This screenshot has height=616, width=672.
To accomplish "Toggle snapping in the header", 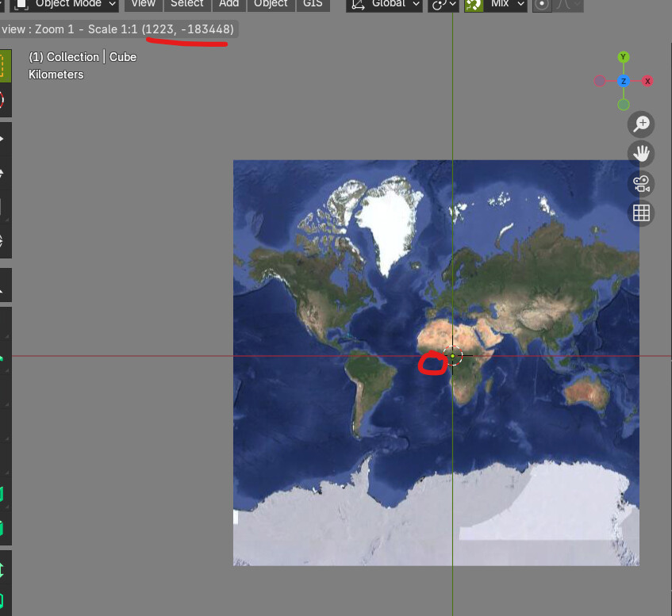I will (x=474, y=4).
